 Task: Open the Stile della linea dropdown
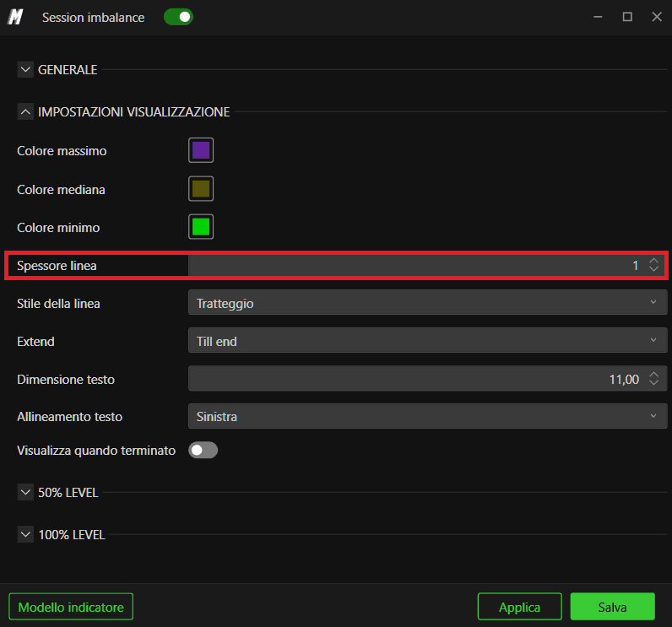pos(428,302)
